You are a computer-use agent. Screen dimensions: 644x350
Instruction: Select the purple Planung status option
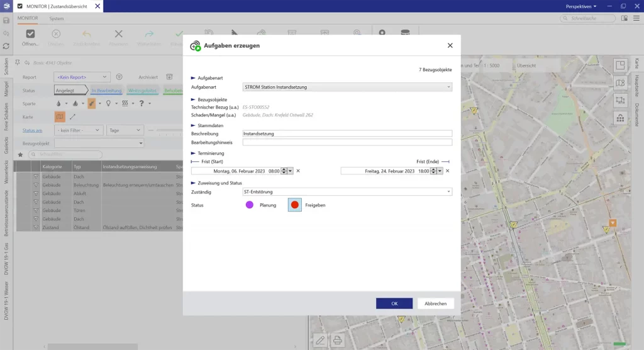click(250, 205)
